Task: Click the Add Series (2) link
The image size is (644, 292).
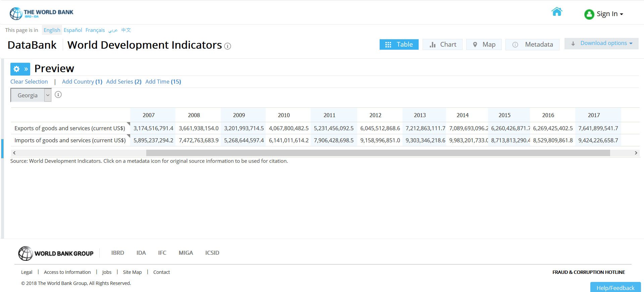Action: [x=124, y=82]
